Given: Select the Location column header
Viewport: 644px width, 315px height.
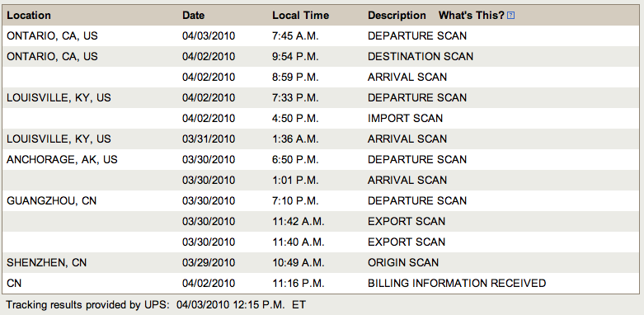Looking at the screenshot, I should (x=29, y=16).
